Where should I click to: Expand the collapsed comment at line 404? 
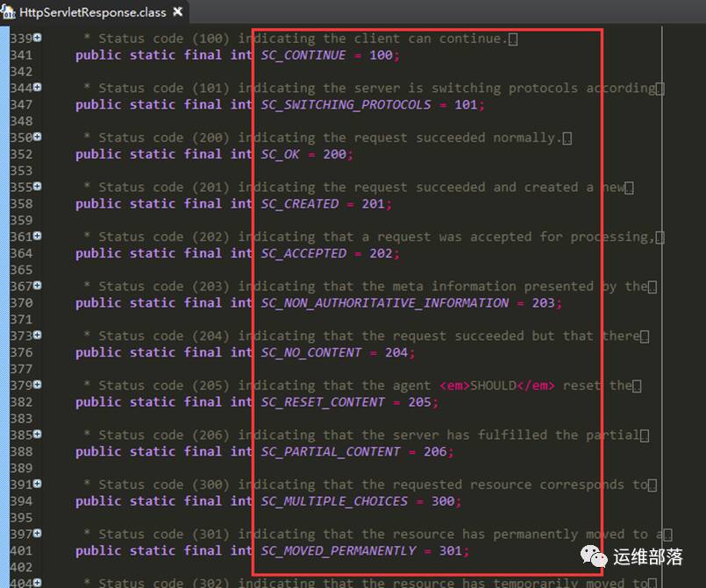(36, 580)
